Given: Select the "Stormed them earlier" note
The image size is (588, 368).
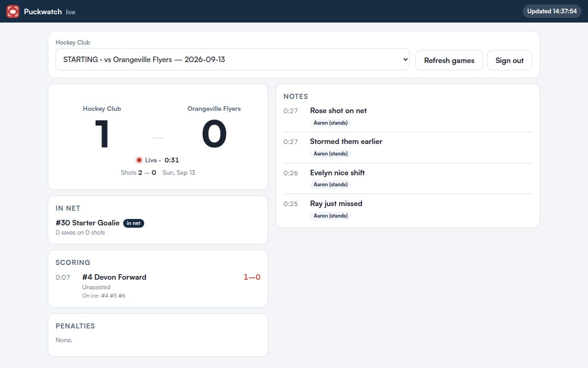Looking at the screenshot, I should 346,141.
